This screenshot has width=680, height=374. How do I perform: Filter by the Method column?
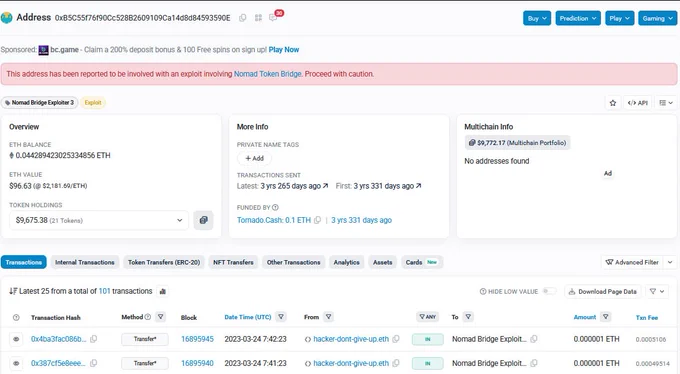pos(160,317)
